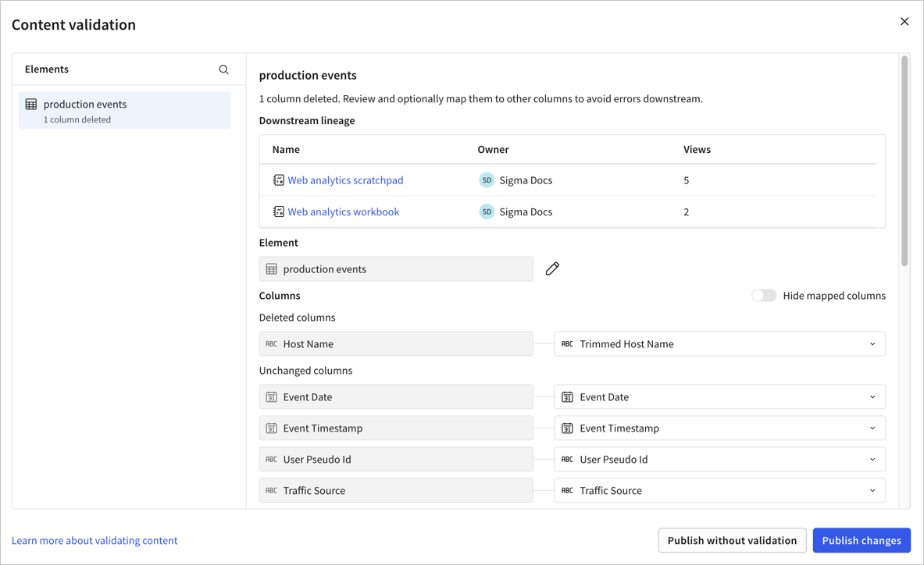Click the ABC type icon on Host Name

[272, 343]
